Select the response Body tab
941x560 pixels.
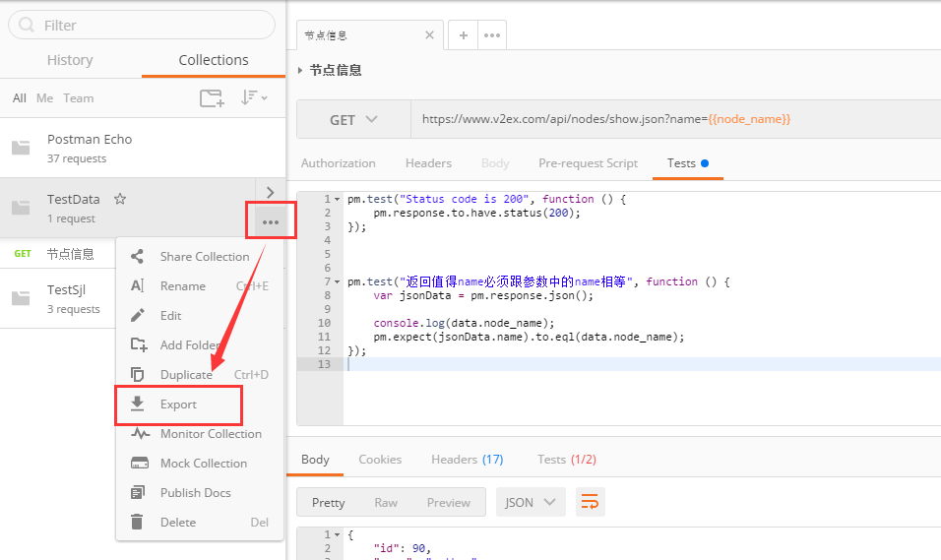click(315, 460)
